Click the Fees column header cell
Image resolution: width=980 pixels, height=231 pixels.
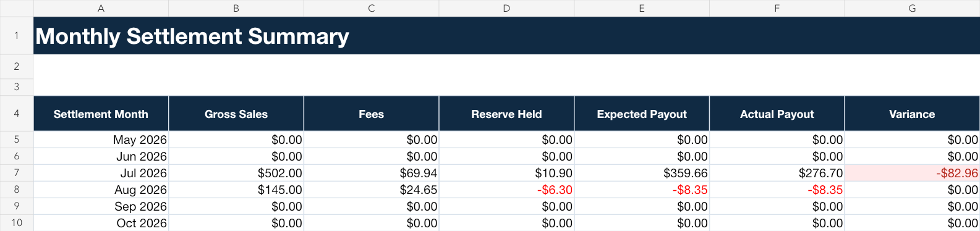(371, 114)
